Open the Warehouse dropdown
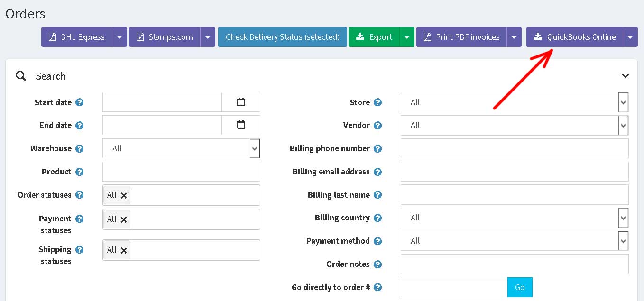This screenshot has height=301, width=644. click(181, 148)
